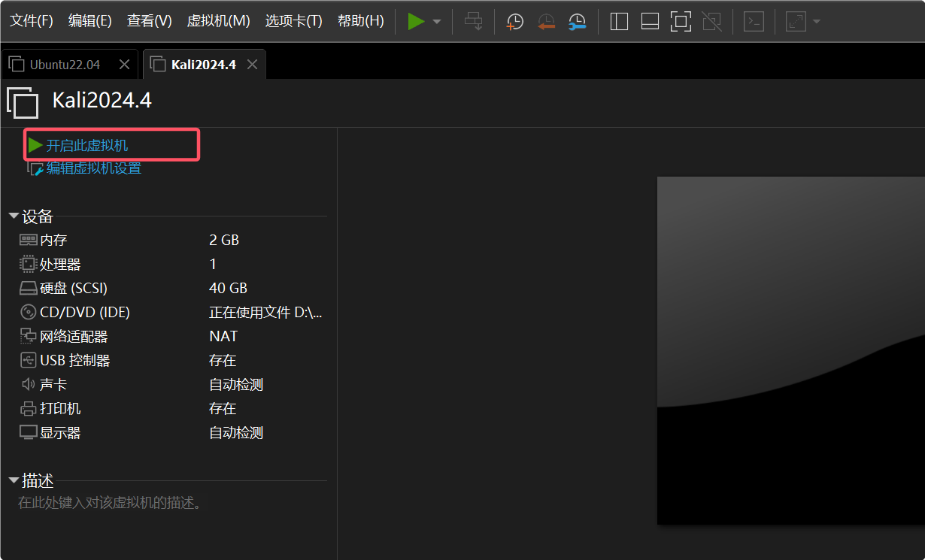Click the 处理器 processor icon
This screenshot has height=560, width=925.
(x=29, y=265)
